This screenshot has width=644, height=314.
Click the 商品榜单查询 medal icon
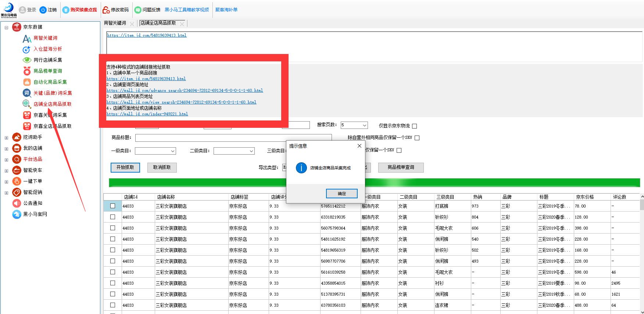coord(27,71)
